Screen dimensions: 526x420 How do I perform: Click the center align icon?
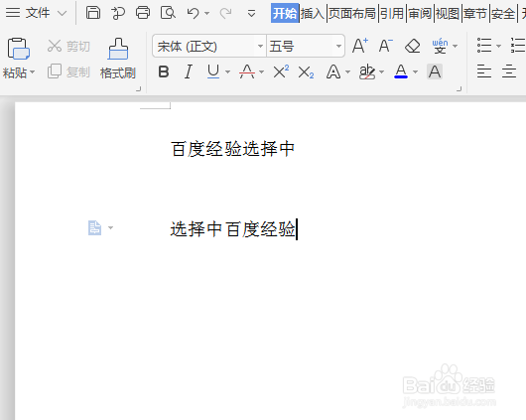509,71
